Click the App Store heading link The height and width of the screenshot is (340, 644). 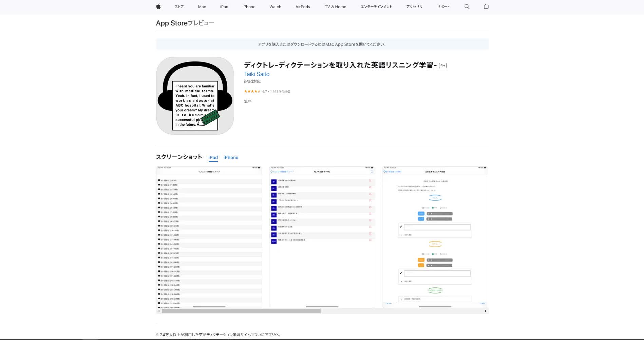click(x=172, y=23)
